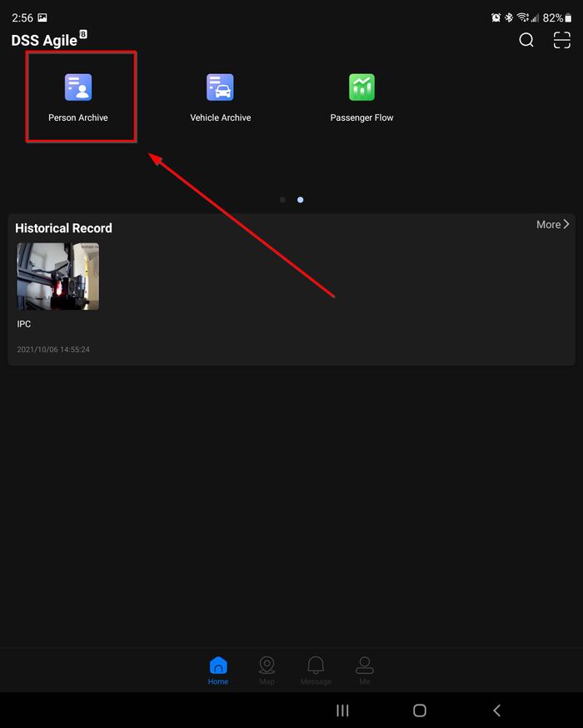Tap the alarm status icon
This screenshot has height=728, width=583.
click(x=496, y=17)
